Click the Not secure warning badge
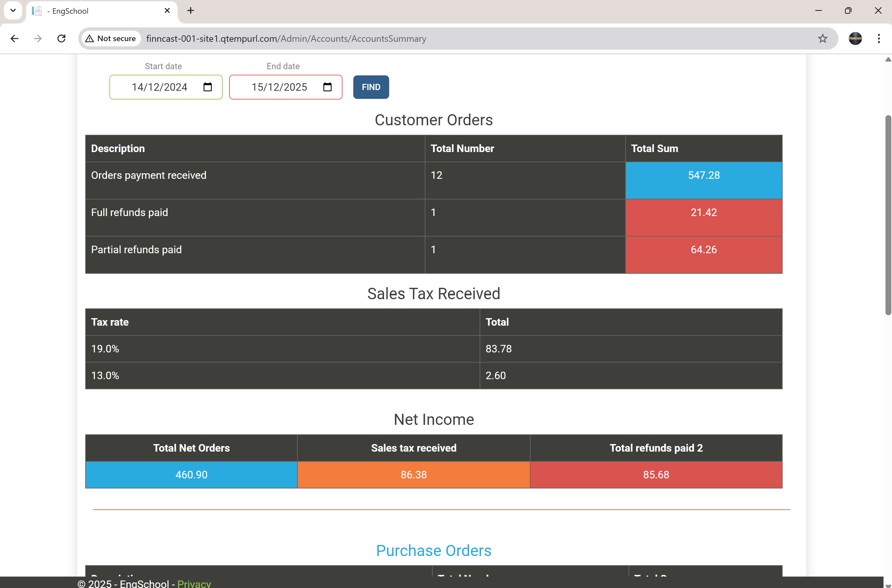 click(x=110, y=38)
